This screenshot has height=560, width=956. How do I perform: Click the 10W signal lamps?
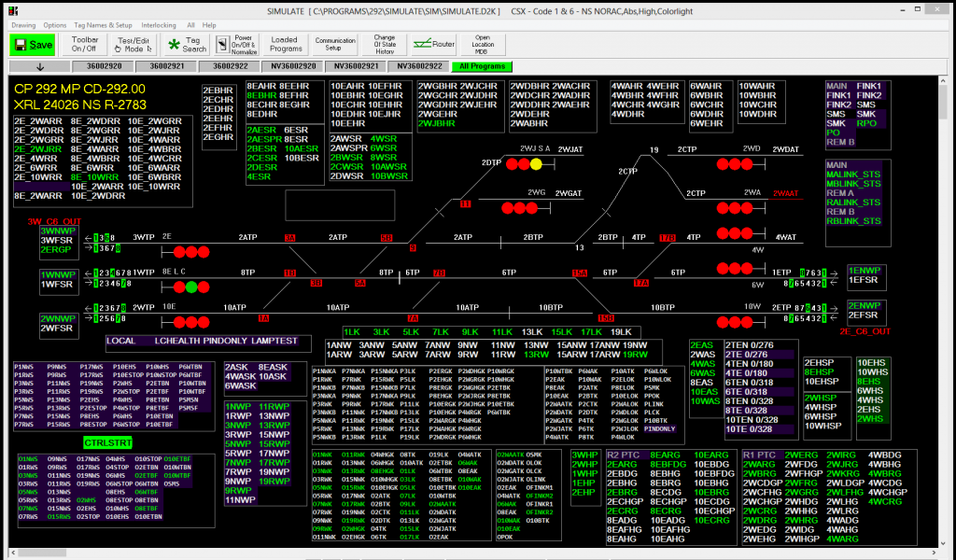coord(735,322)
